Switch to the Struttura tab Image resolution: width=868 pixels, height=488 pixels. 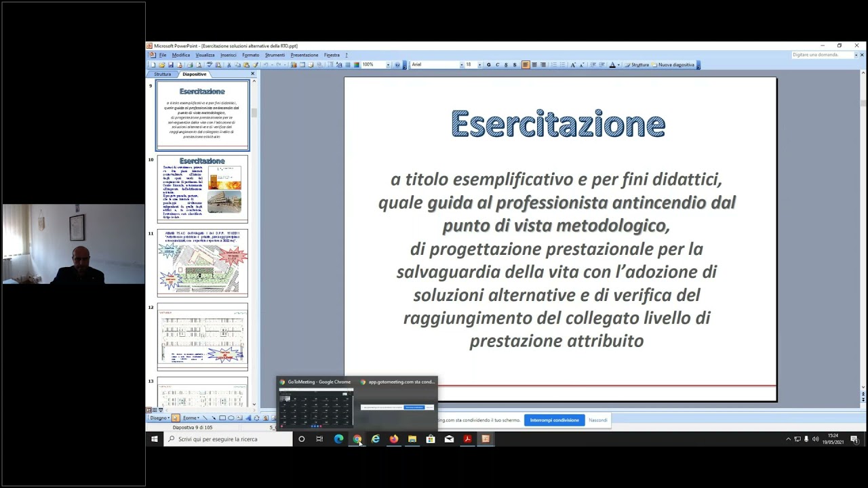pos(163,74)
